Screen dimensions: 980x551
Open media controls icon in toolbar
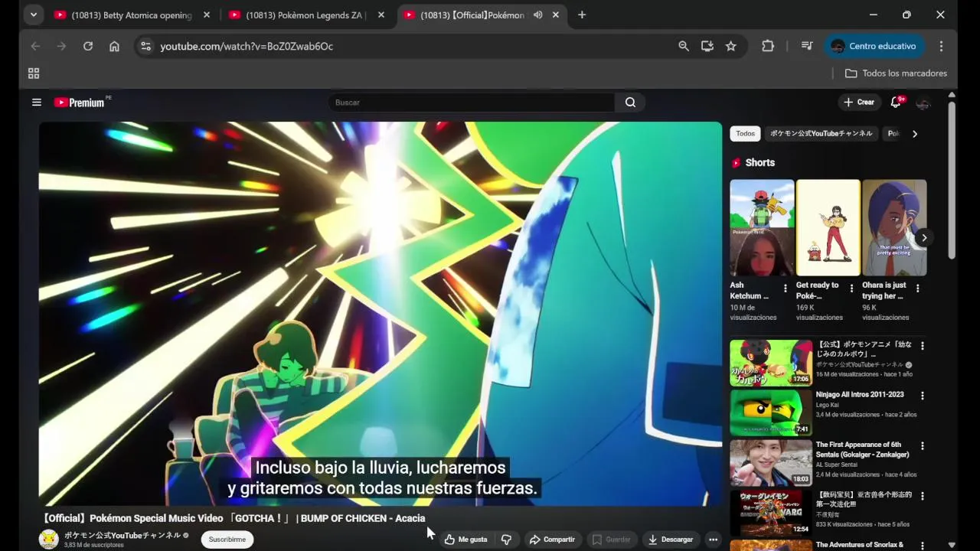[x=807, y=46]
